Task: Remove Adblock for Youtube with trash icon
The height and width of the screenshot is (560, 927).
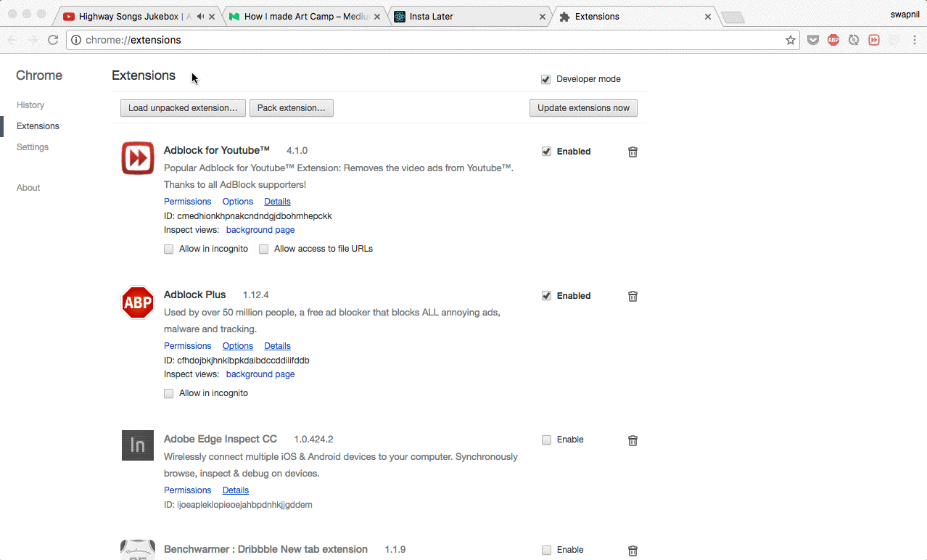Action: point(633,152)
